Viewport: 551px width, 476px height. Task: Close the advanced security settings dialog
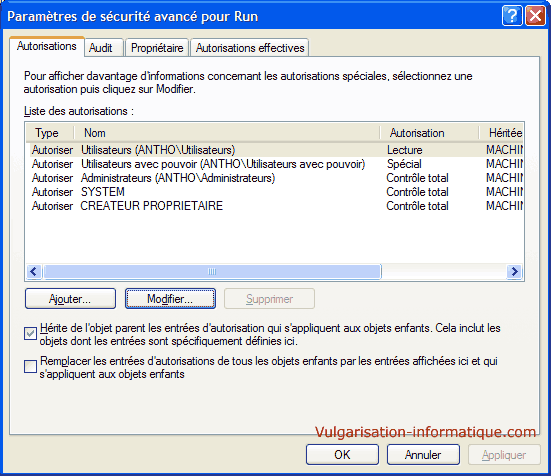coord(535,16)
